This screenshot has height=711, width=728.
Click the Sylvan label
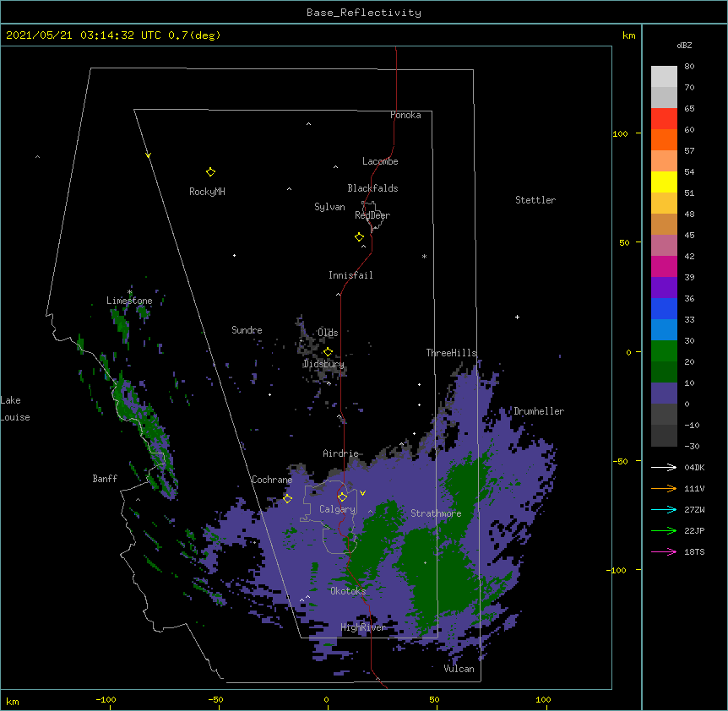(x=329, y=207)
